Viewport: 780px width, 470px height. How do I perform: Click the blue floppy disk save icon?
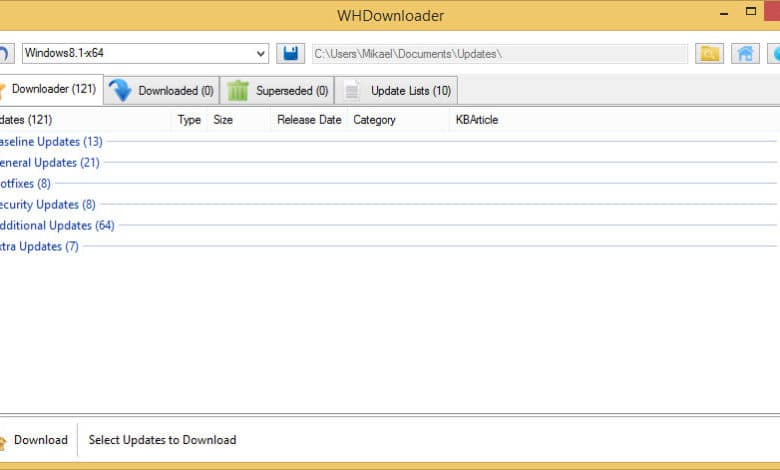point(291,53)
